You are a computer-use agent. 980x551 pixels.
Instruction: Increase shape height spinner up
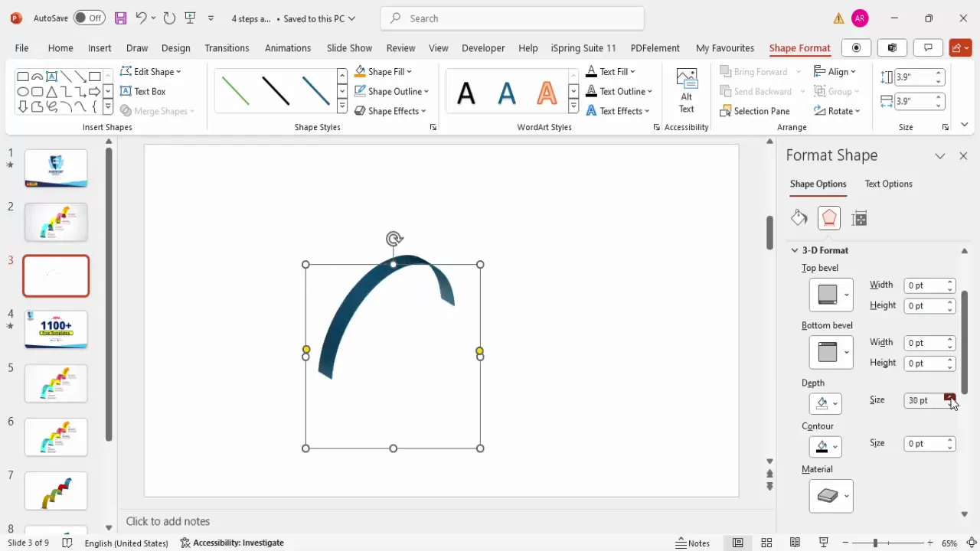(939, 73)
